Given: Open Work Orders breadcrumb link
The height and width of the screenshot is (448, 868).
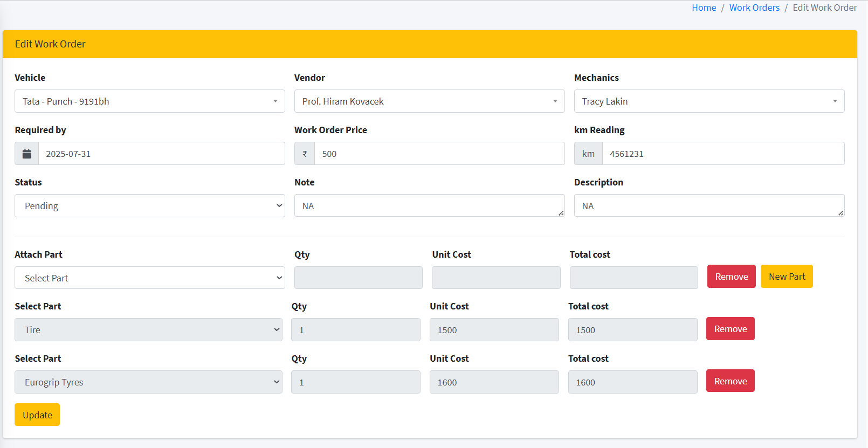Looking at the screenshot, I should click(x=754, y=8).
